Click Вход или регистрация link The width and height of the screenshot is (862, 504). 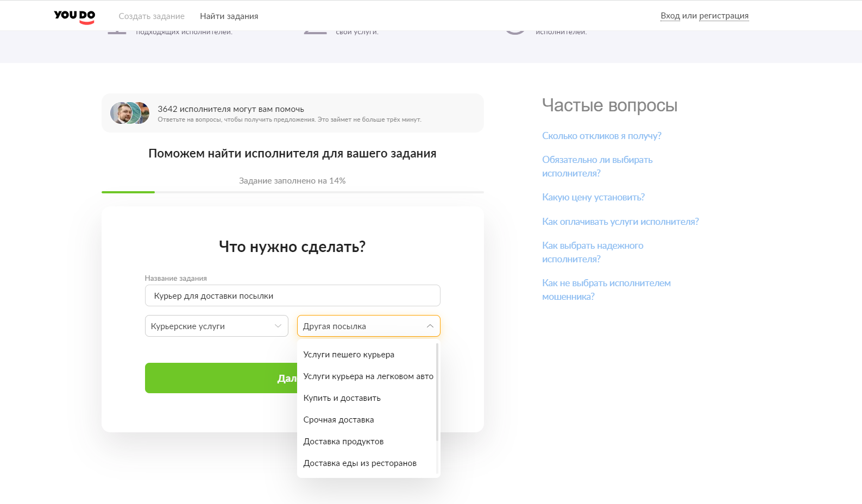[704, 16]
